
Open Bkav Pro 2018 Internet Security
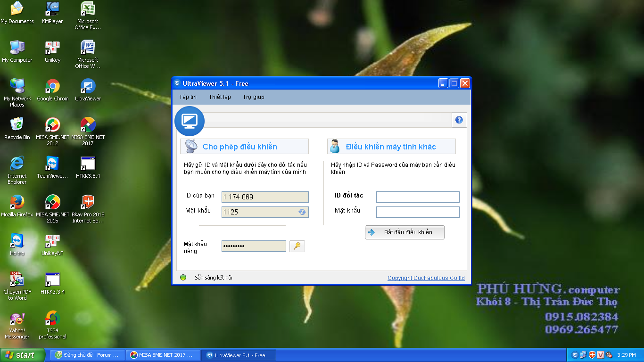tap(88, 209)
